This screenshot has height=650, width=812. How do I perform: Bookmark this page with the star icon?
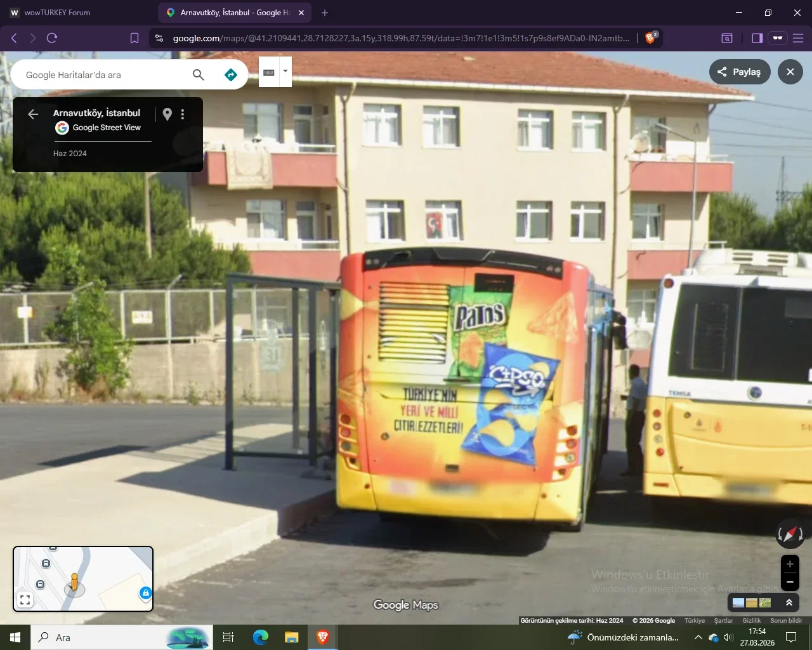click(134, 37)
